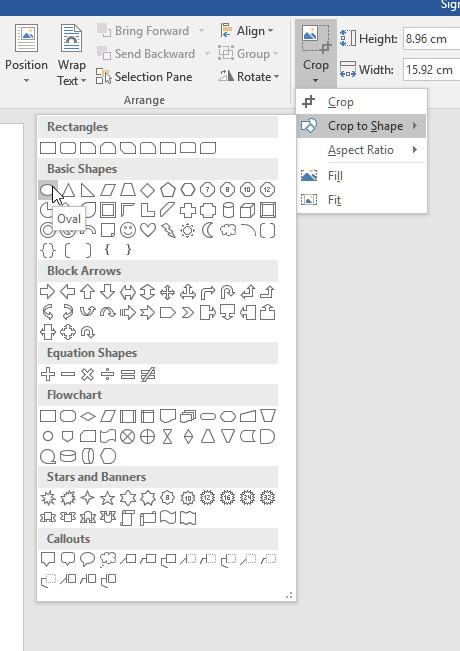Select the plain Rectangle in Rectangles

[x=48, y=148]
